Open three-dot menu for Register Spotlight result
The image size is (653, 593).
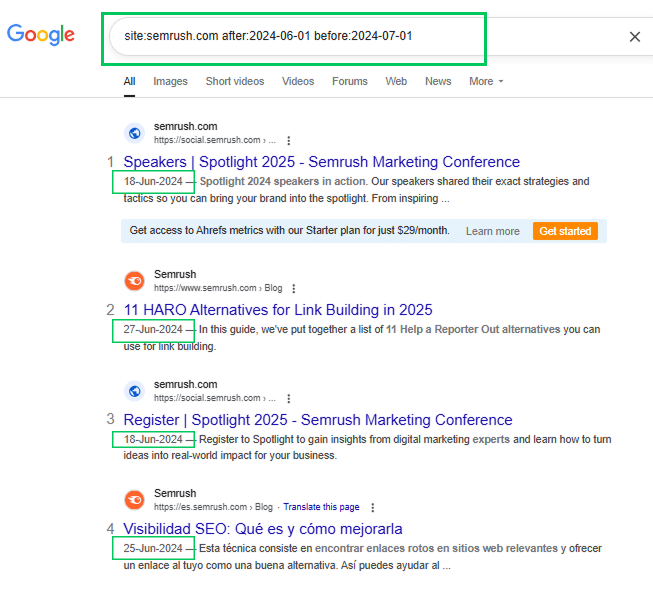point(289,399)
